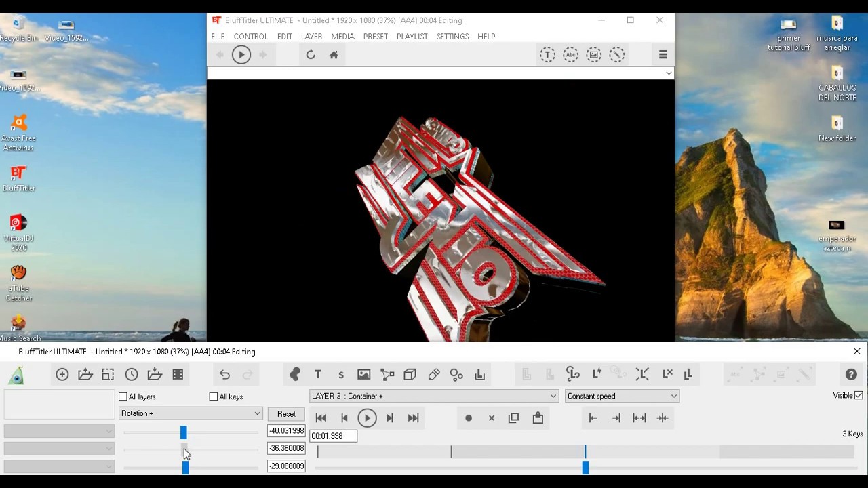Open the Constant speed dropdown
The height and width of the screenshot is (488, 868).
[622, 396]
